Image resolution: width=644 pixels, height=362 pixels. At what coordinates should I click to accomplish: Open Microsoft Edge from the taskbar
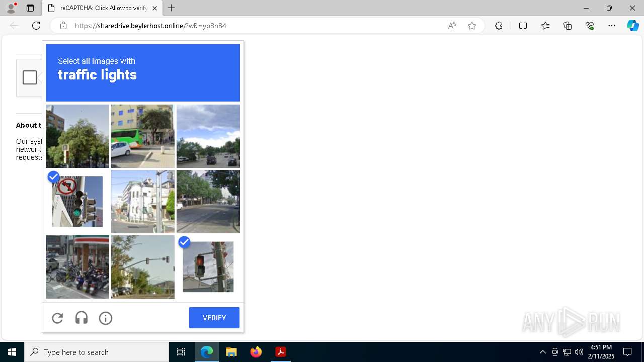207,352
